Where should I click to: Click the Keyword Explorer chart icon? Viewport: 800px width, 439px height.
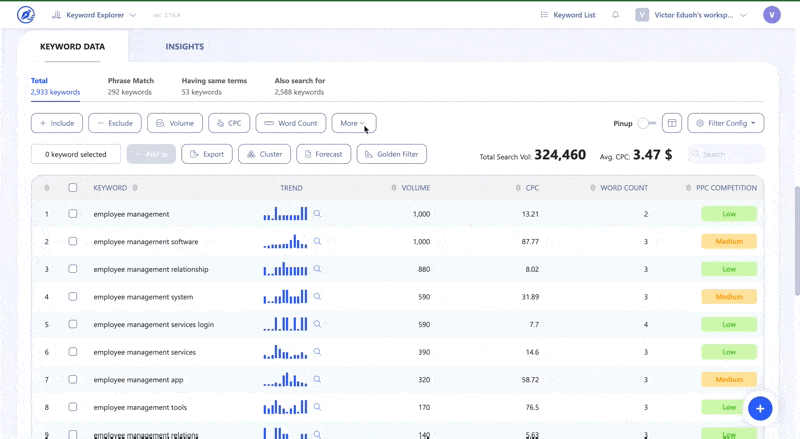57,15
